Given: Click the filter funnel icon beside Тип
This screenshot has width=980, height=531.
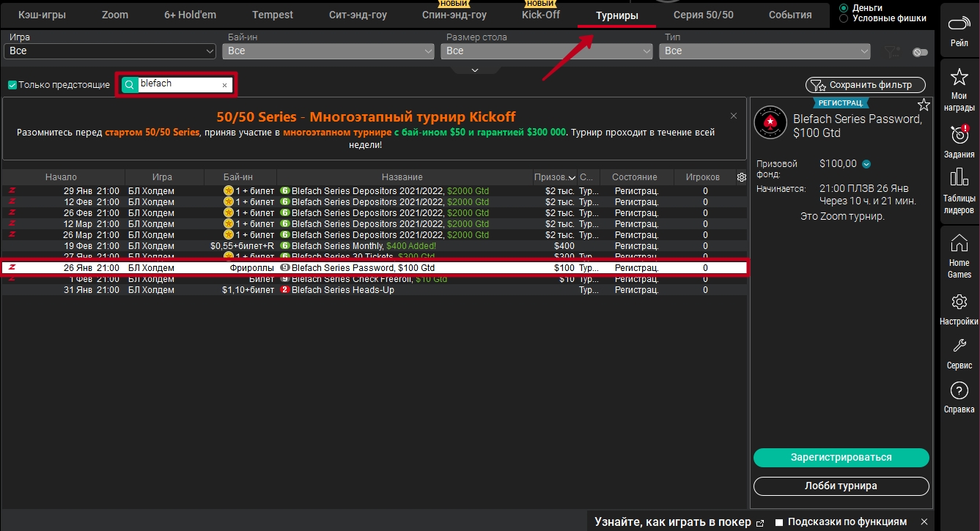Looking at the screenshot, I should pyautogui.click(x=891, y=51).
